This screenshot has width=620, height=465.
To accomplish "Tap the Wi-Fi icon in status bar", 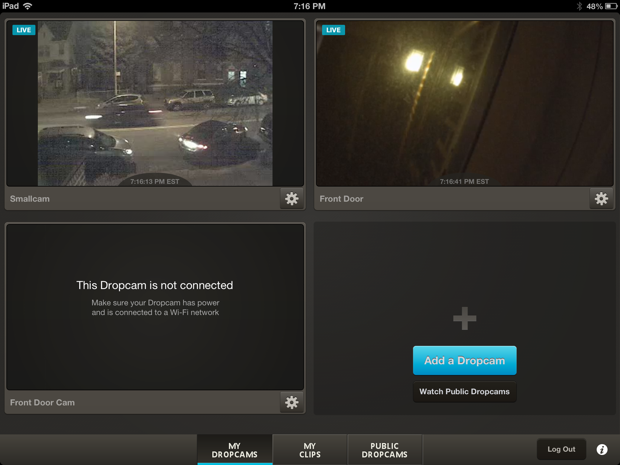I will 28,6.
